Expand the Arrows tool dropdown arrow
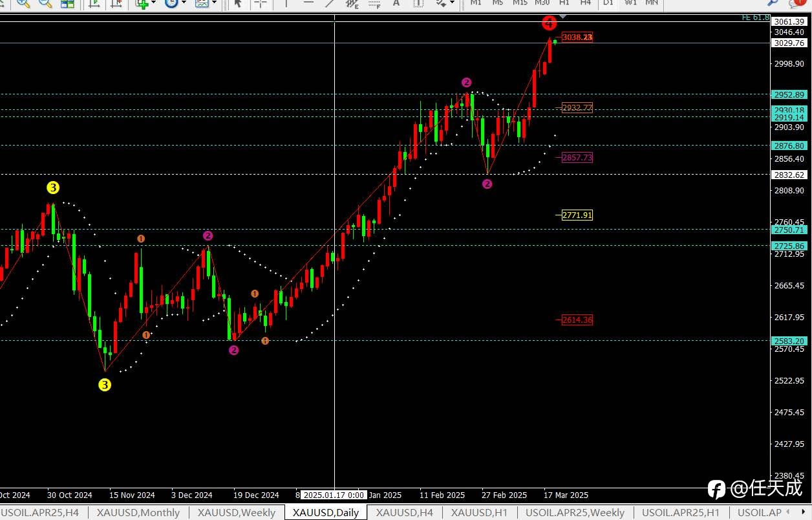Screen dimensions: 812x520 [x=452, y=3]
